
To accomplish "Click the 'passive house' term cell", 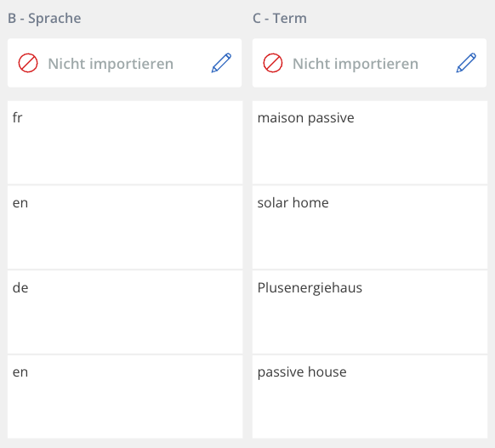I will (x=370, y=397).
